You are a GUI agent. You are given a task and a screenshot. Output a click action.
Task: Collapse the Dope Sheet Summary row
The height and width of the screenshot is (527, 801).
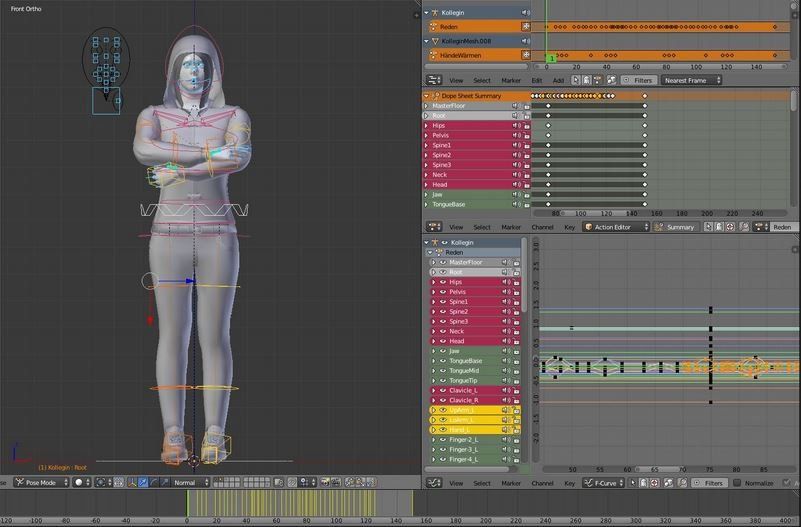click(x=426, y=96)
